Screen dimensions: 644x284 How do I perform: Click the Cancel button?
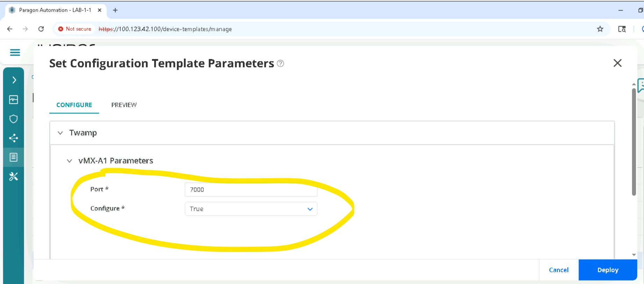pyautogui.click(x=558, y=270)
